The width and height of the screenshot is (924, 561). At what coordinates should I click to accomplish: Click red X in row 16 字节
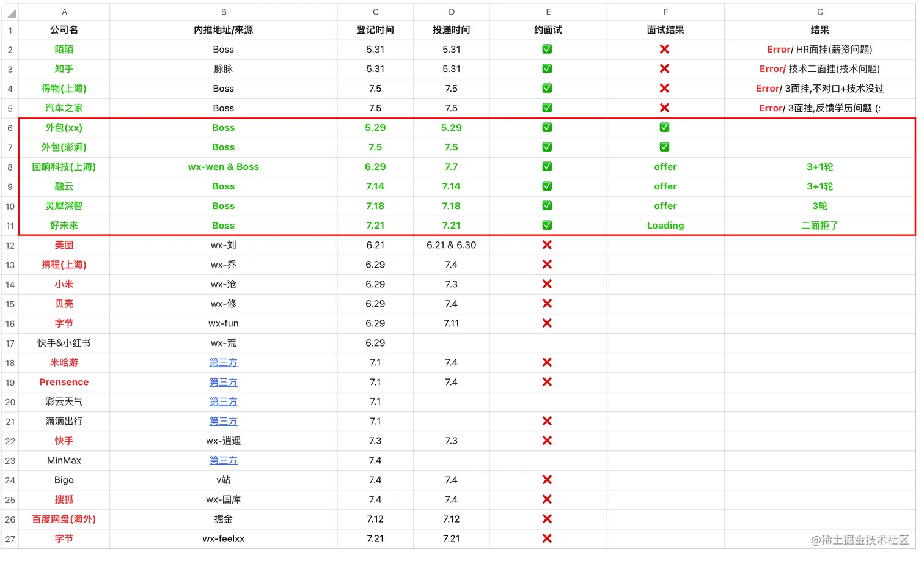(x=548, y=323)
